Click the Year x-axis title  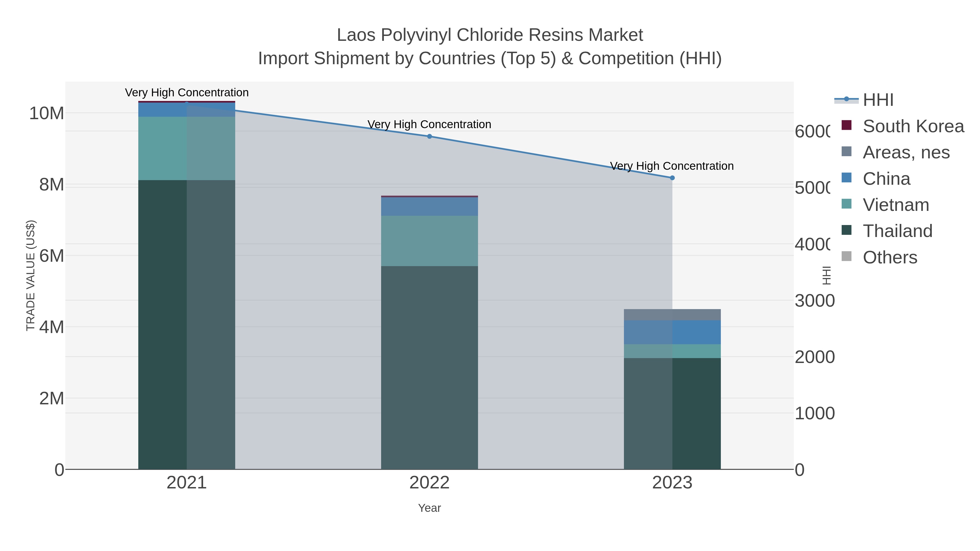430,508
